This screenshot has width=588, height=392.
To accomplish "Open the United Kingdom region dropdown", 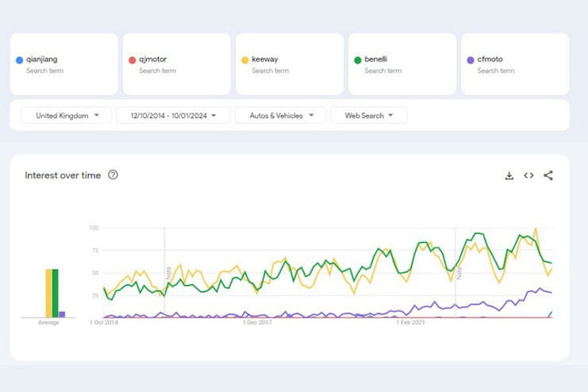I will click(x=66, y=115).
